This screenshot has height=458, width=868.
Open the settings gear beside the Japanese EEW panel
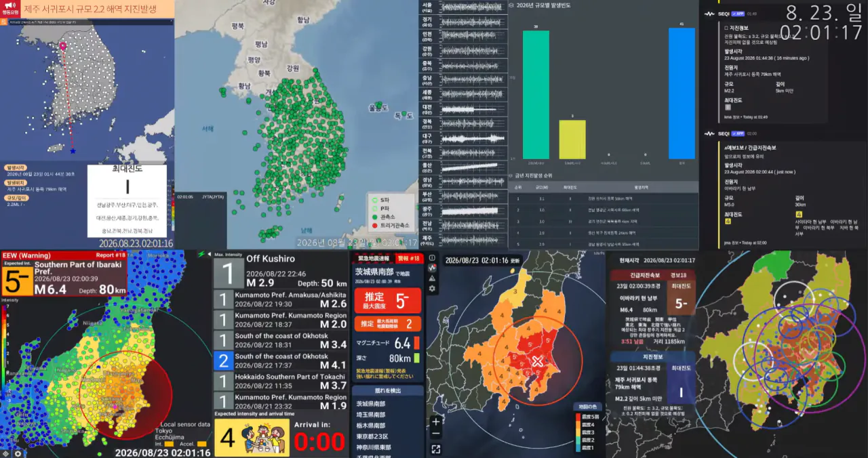[432, 289]
